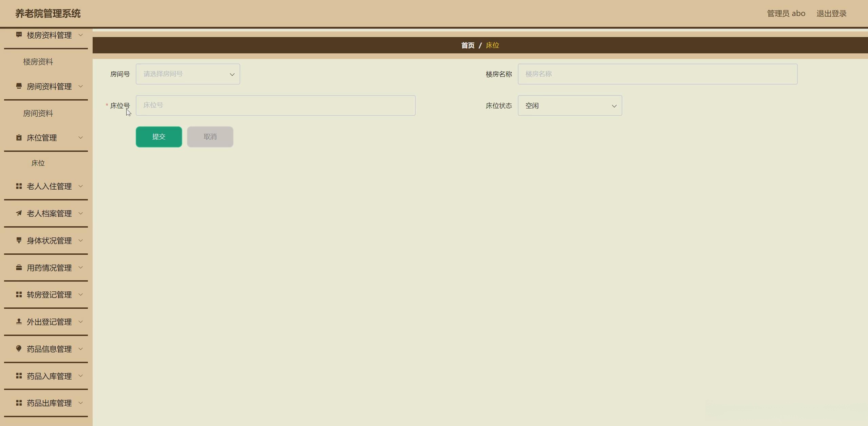Select the 床位 submenu item
This screenshot has height=426, width=868.
(x=38, y=163)
